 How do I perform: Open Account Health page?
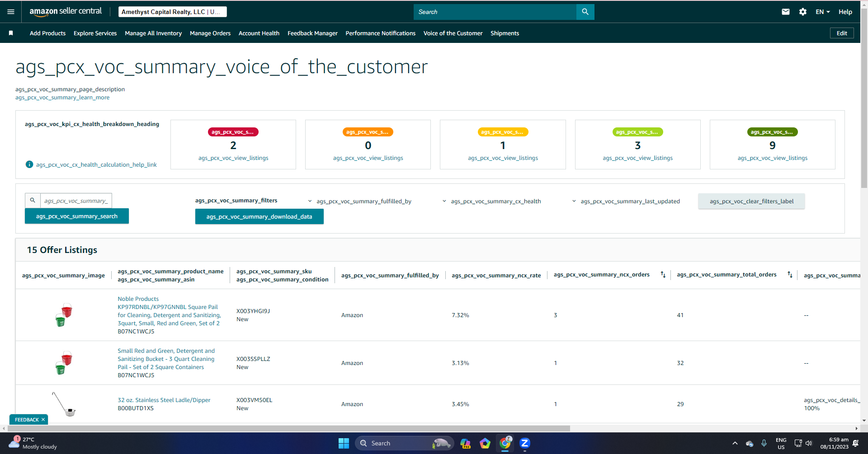tap(259, 33)
